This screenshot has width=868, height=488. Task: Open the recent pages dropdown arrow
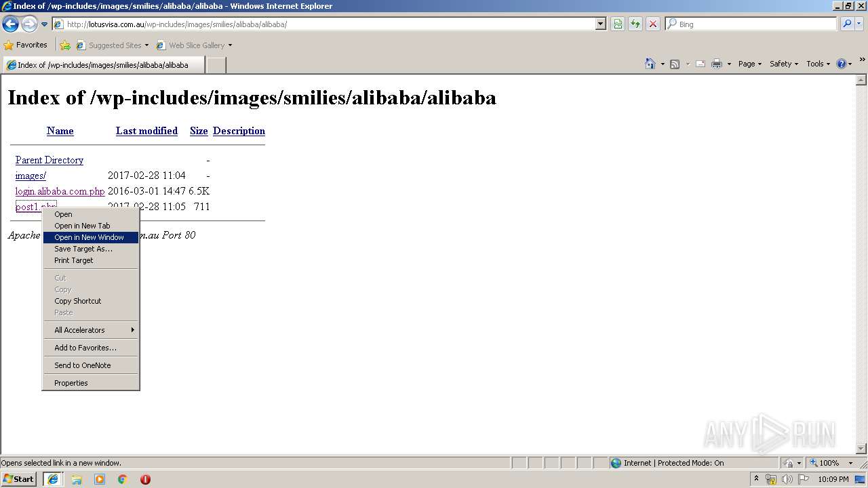tap(44, 24)
